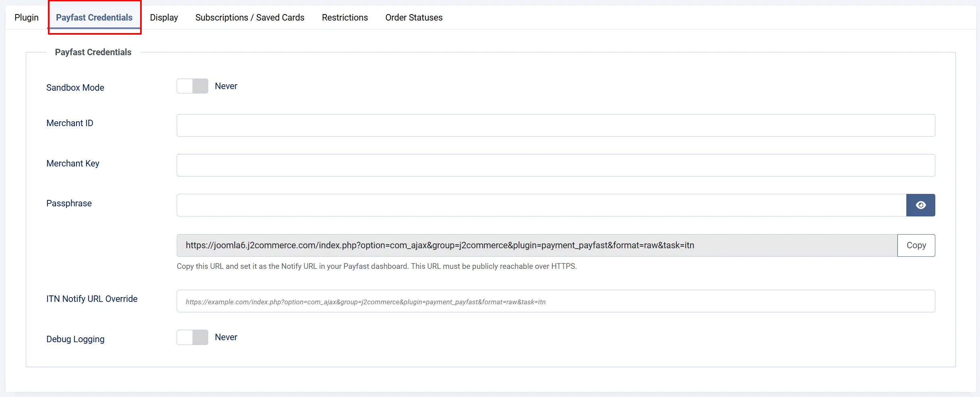Click the ITN Notify URL Override label
Viewport: 980px width, 397px height.
coord(92,299)
